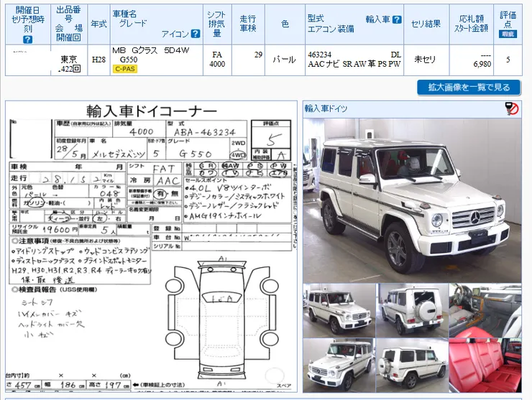Enlarge main front-view G-Class photo

[412, 200]
